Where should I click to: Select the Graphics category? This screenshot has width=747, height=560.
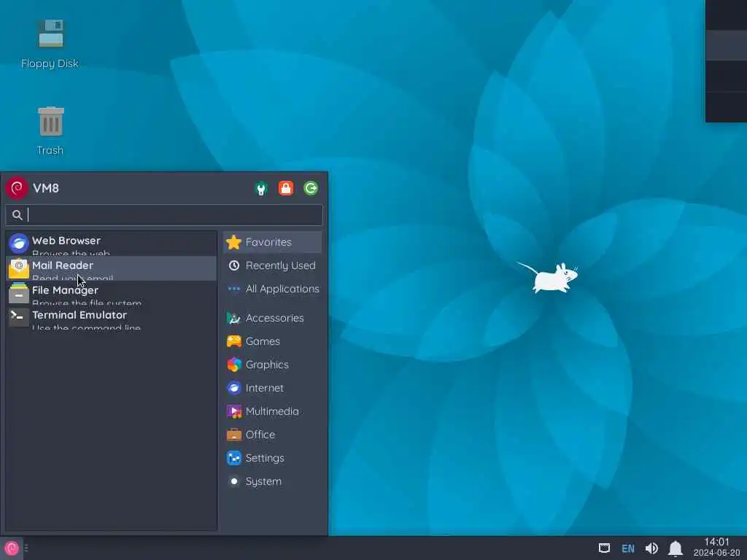pyautogui.click(x=273, y=365)
